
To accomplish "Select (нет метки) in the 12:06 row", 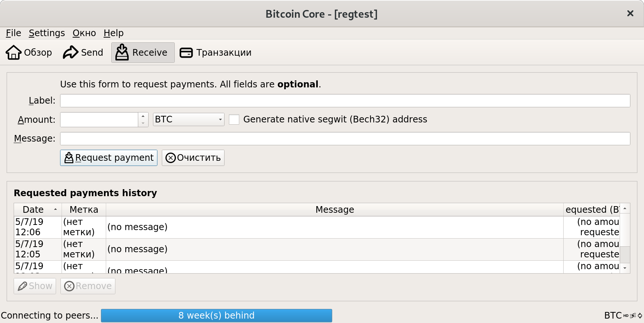I will (x=84, y=227).
